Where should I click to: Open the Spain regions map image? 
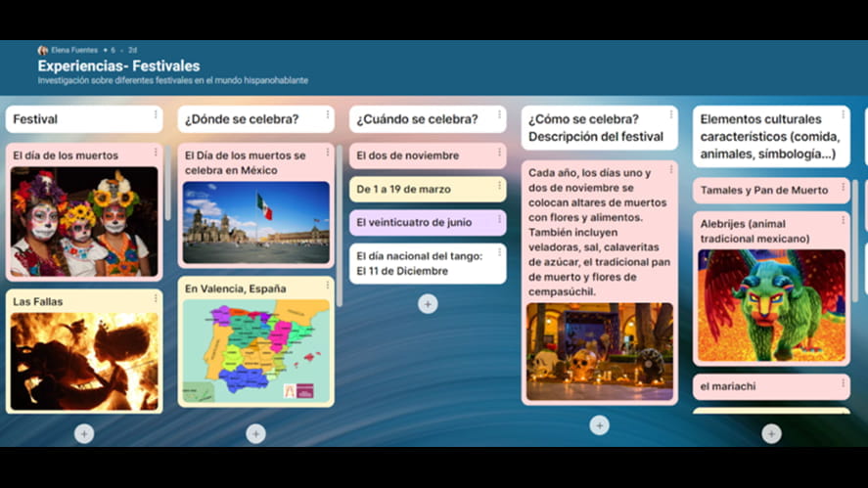(255, 350)
